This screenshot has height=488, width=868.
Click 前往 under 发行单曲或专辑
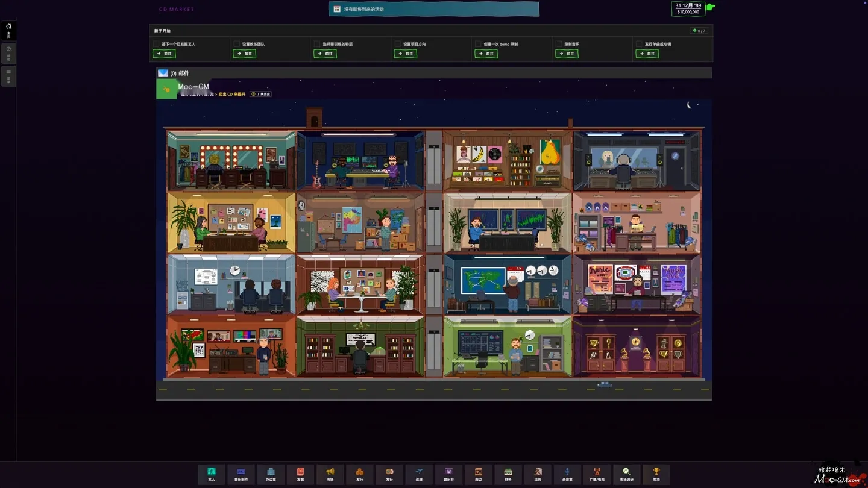tap(647, 54)
